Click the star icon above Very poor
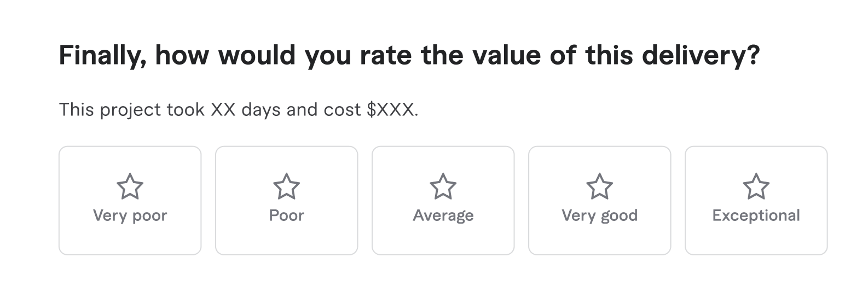868x304 pixels. click(x=130, y=186)
